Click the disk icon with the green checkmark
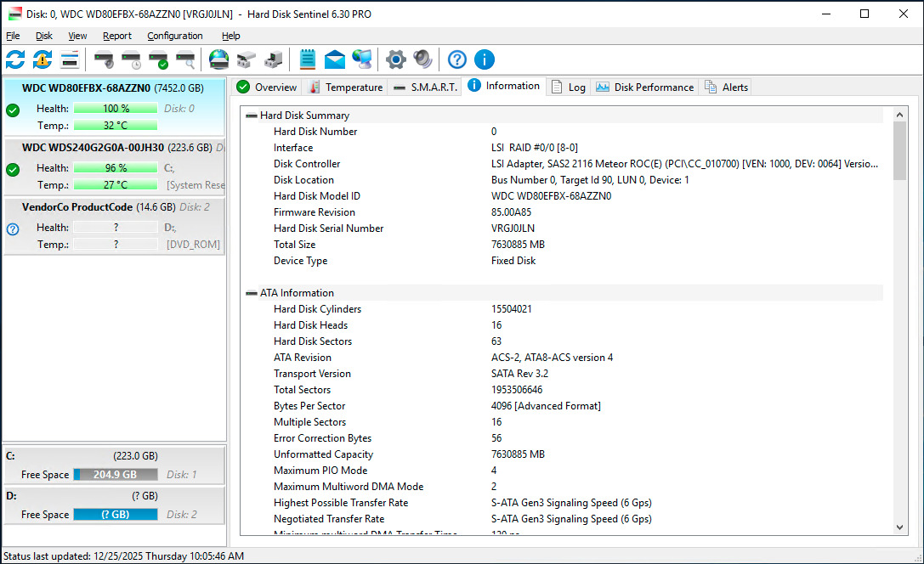Image resolution: width=924 pixels, height=564 pixels. coord(158,59)
